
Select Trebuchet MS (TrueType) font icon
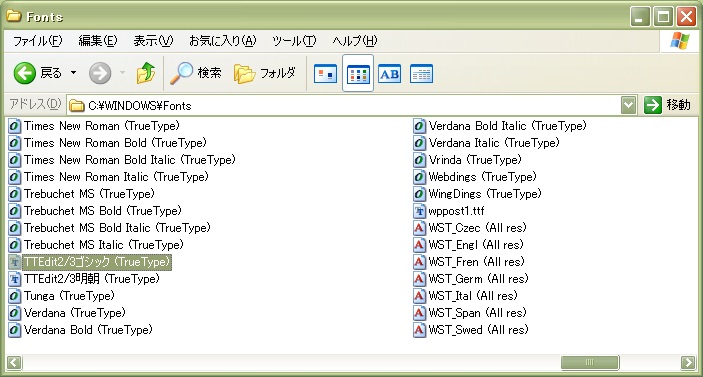[x=14, y=194]
